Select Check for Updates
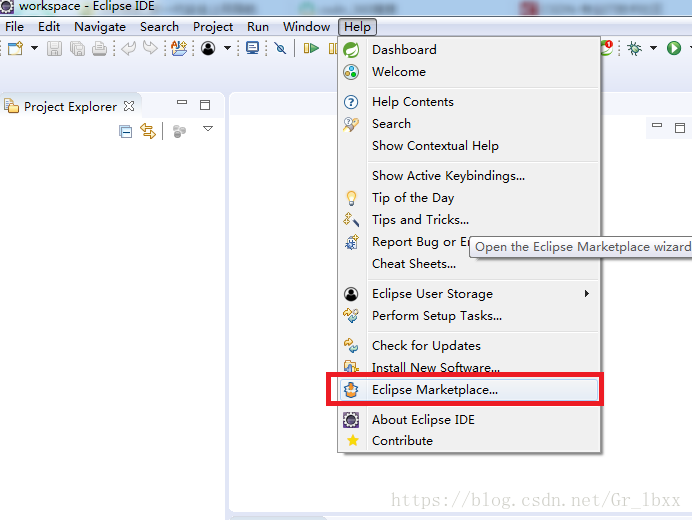Image resolution: width=692 pixels, height=520 pixels. click(x=469, y=346)
